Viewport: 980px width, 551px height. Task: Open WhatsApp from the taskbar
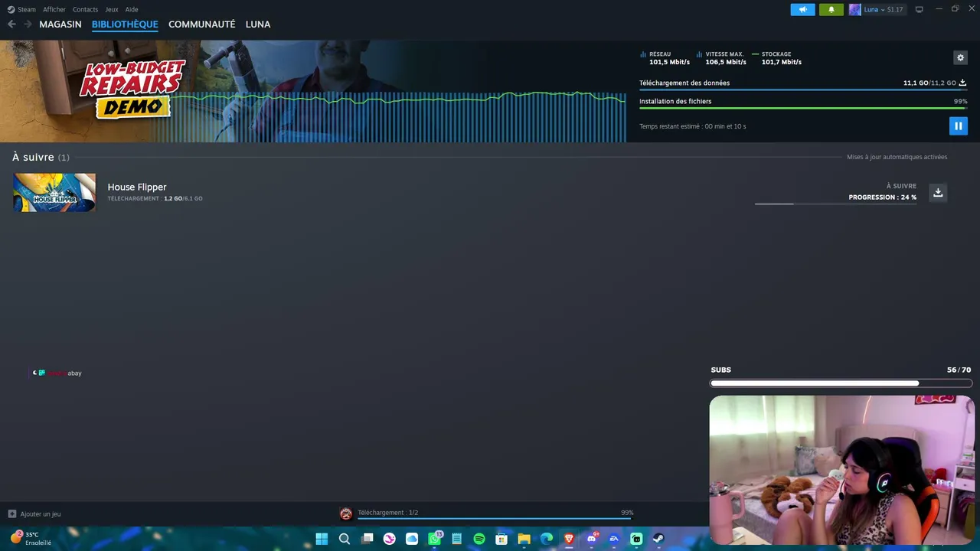click(435, 539)
